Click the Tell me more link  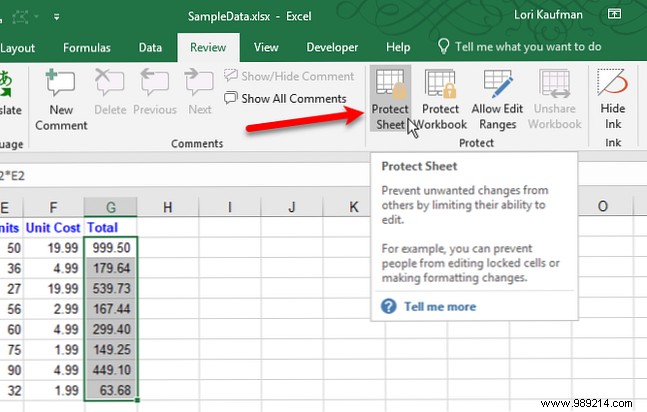tap(440, 306)
